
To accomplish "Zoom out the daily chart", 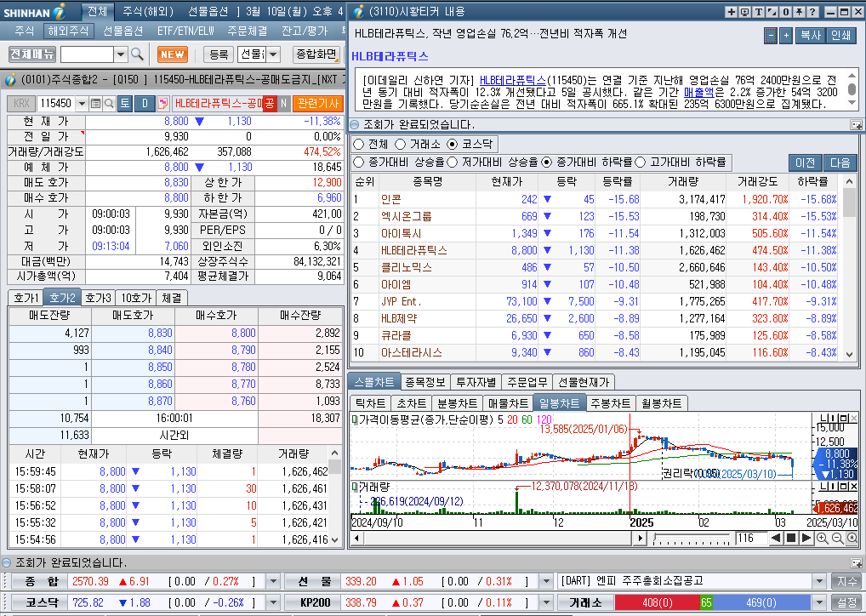I will tap(837, 538).
